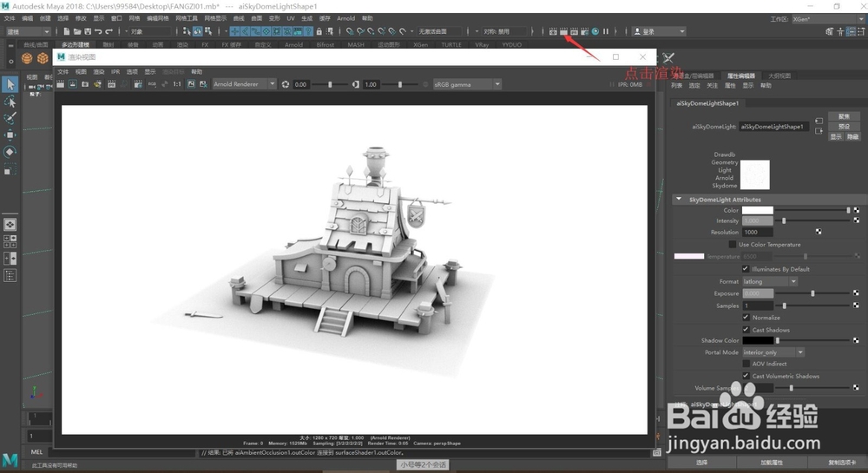Viewport: 868px width, 473px height.
Task: Redo the last undone action
Action: coord(109,31)
